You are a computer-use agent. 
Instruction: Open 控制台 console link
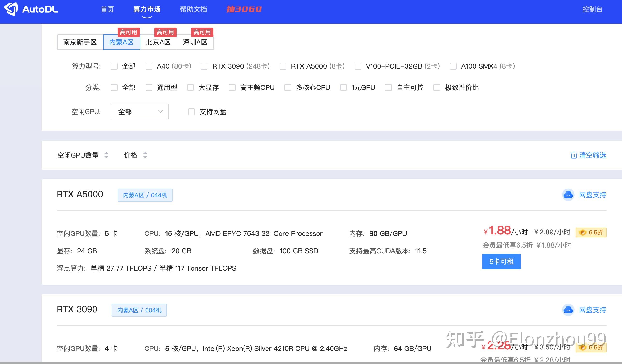592,9
